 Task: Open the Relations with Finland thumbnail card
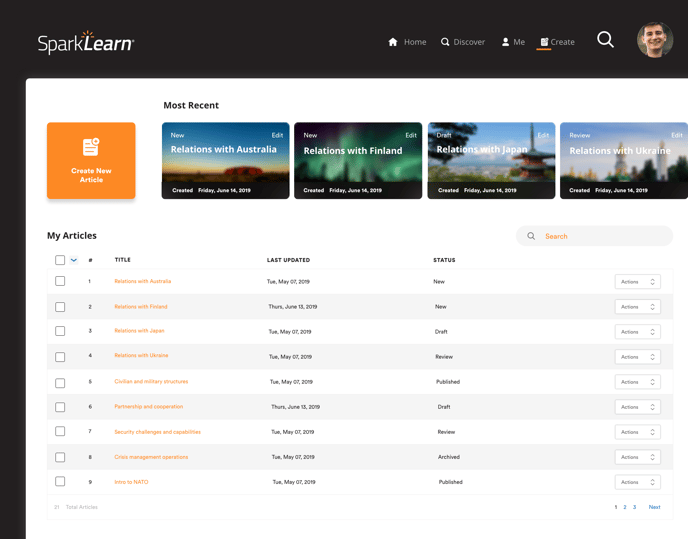[358, 160]
